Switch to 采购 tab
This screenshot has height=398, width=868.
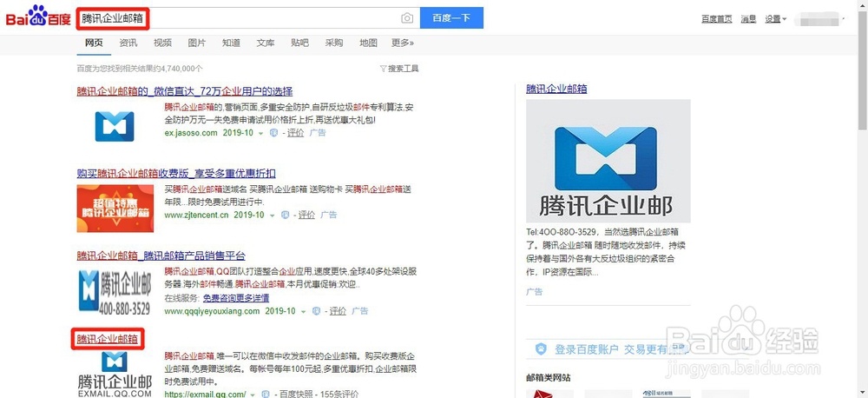334,43
